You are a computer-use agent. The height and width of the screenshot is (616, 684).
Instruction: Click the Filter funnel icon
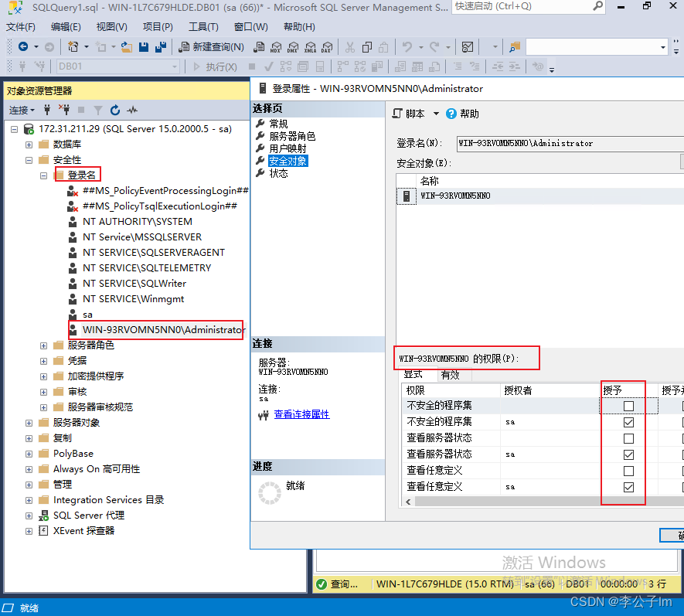pos(98,110)
